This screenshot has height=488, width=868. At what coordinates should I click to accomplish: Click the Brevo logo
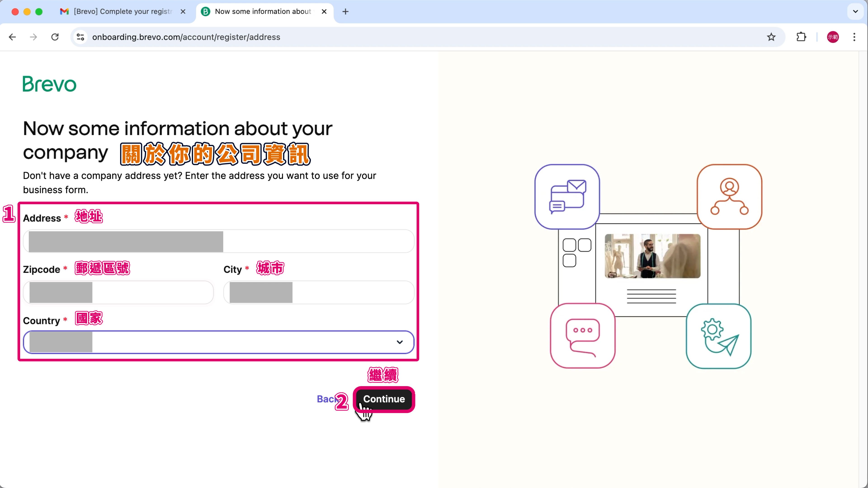49,84
